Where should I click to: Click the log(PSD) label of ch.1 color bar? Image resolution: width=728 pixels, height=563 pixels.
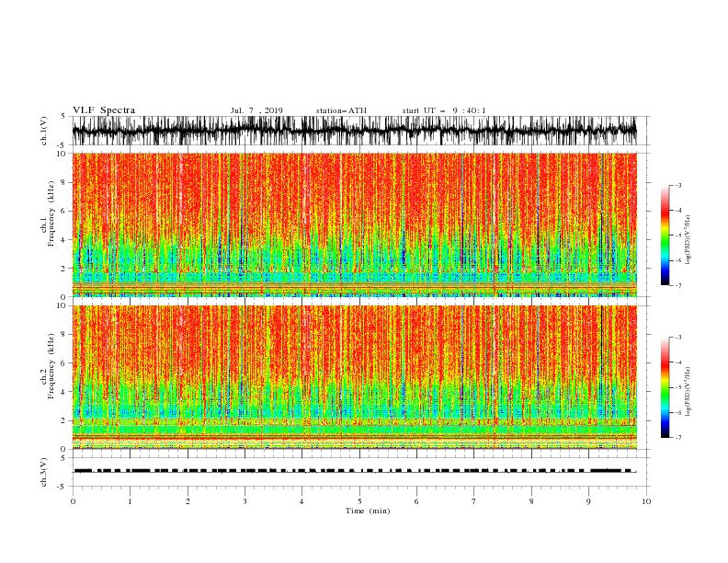[688, 240]
